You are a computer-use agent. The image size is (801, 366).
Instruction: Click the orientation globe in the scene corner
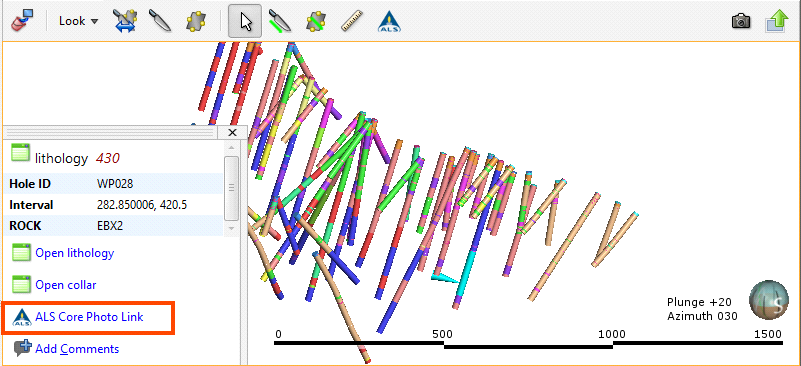[765, 299]
